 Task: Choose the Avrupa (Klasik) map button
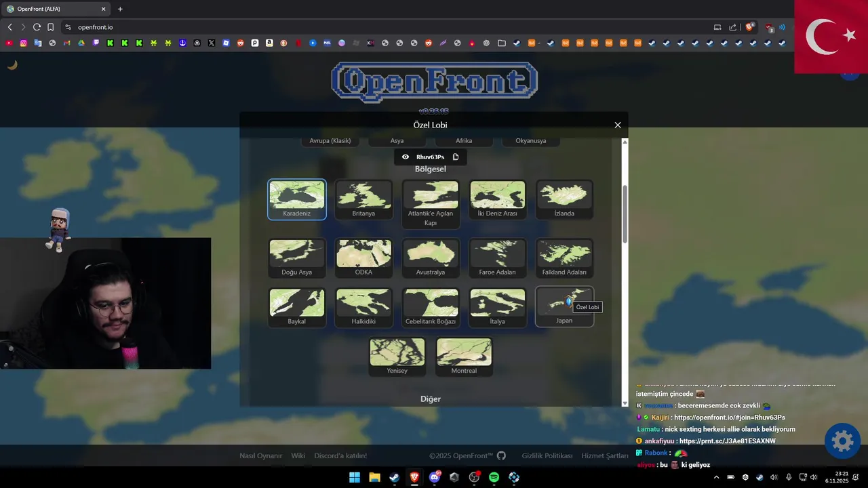pyautogui.click(x=330, y=141)
